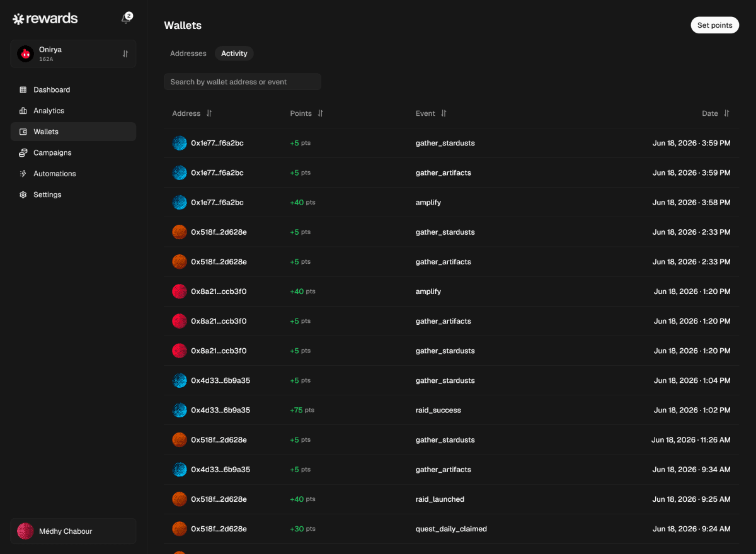Screen dimensions: 756x554
Task: Open address 0x4d33…6b9a35 in the raid_success row
Action: point(220,410)
